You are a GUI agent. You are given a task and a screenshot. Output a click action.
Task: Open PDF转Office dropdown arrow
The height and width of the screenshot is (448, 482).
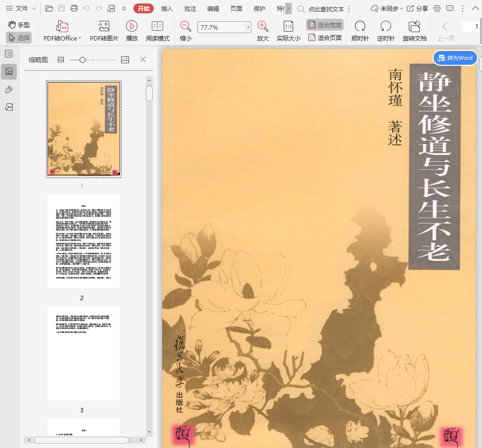[80, 38]
